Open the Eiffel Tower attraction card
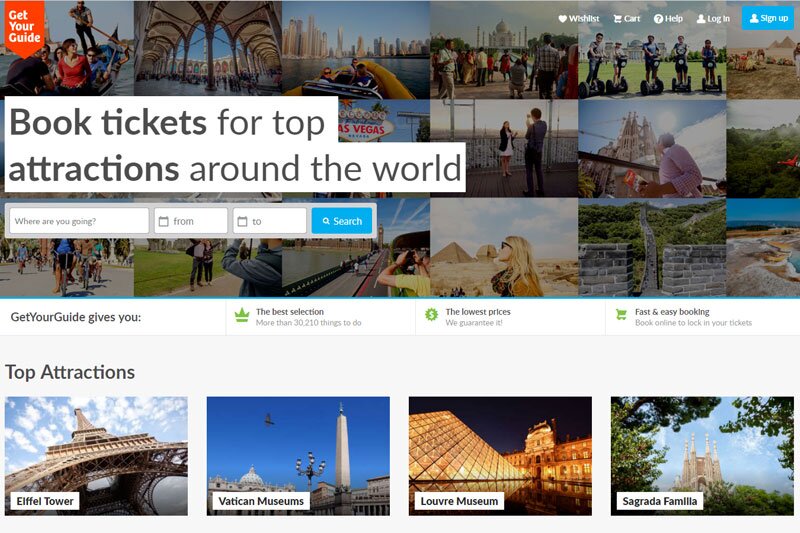 (x=96, y=456)
